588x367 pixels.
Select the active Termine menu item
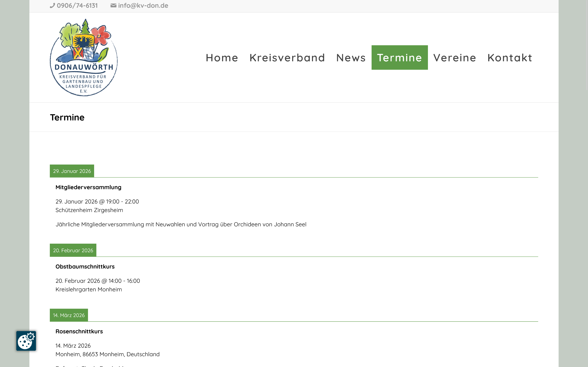pyautogui.click(x=399, y=58)
